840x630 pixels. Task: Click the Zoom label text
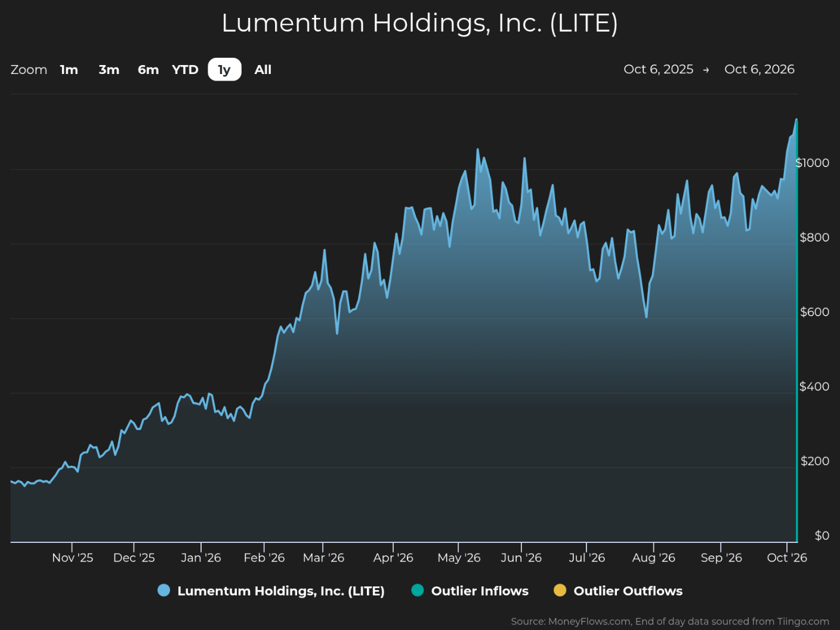coord(29,70)
